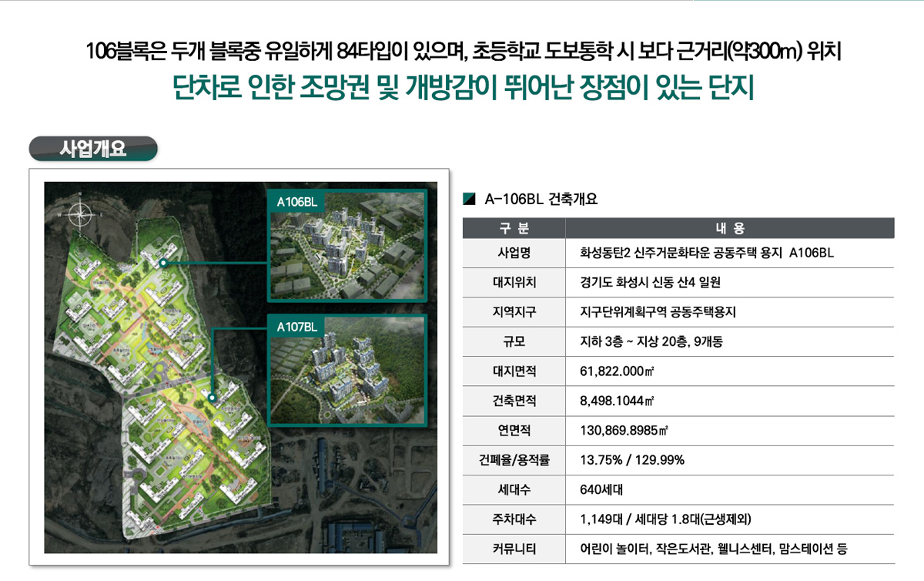Select the 61,822.000㎡ value
The image size is (924, 581).
(617, 371)
